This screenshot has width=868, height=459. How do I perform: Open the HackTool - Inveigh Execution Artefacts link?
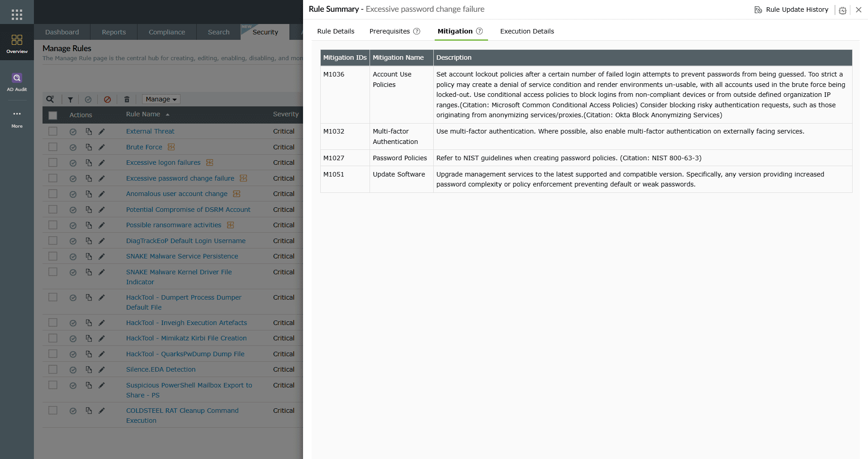pos(186,323)
